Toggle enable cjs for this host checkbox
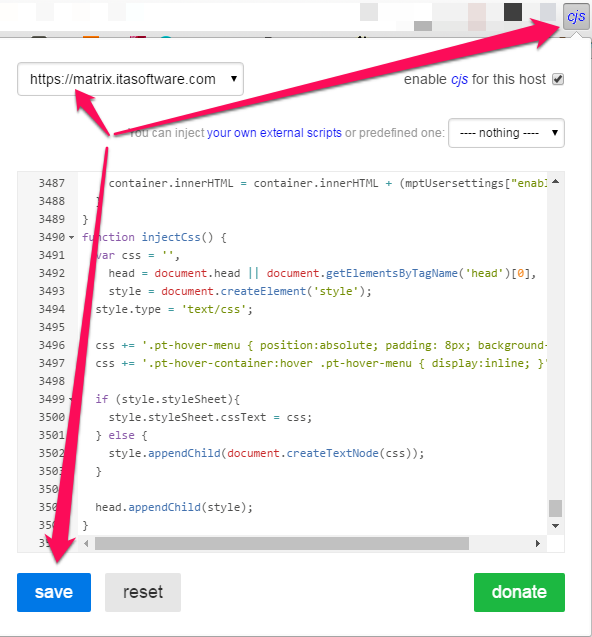592x637 pixels. click(558, 79)
